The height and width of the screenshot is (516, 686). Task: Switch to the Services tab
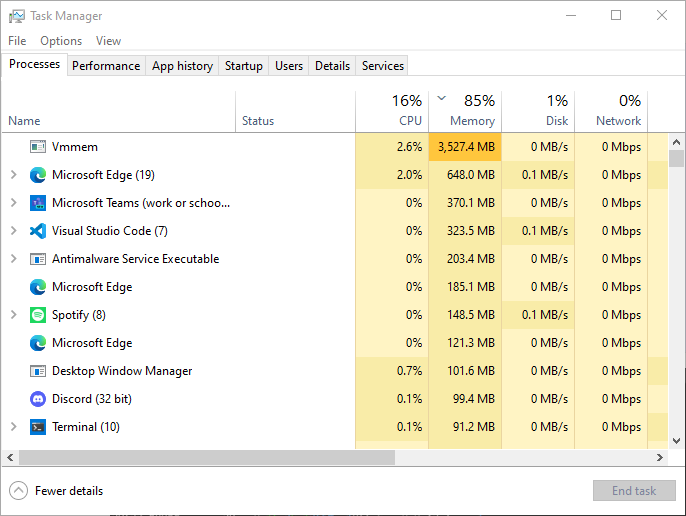click(382, 66)
